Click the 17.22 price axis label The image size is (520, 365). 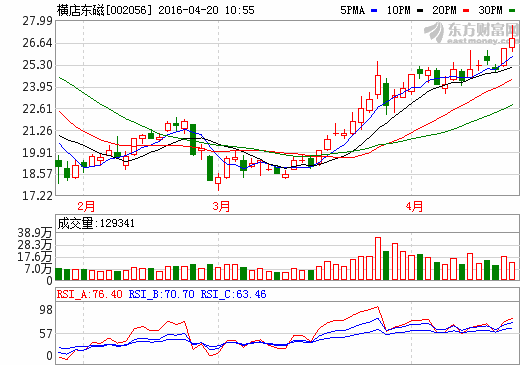coord(37,196)
